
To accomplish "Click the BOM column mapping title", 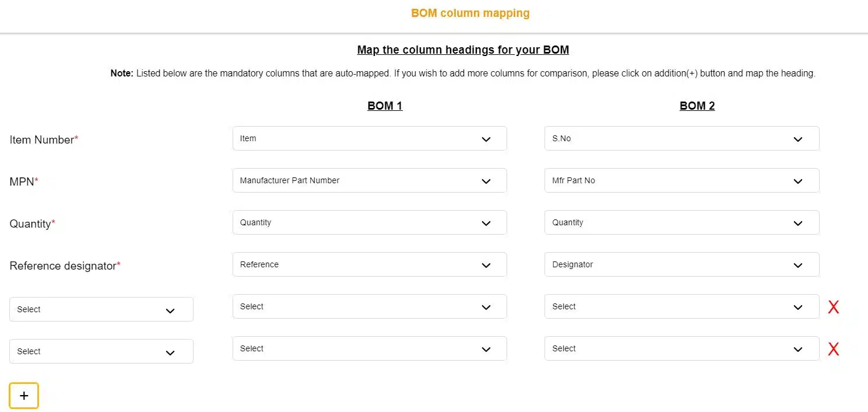I will point(470,13).
